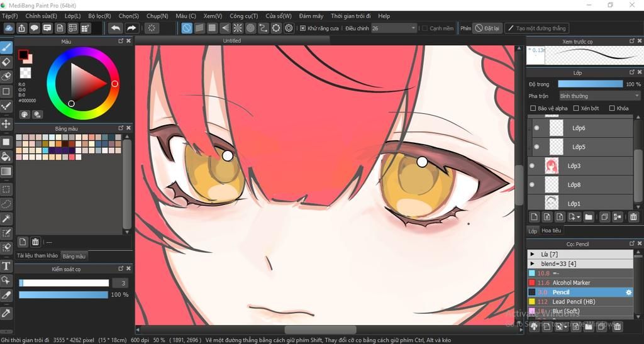Enable the Bảo vệ alpha checkbox
Image resolution: width=644 pixels, height=344 pixels.
pyautogui.click(x=533, y=108)
